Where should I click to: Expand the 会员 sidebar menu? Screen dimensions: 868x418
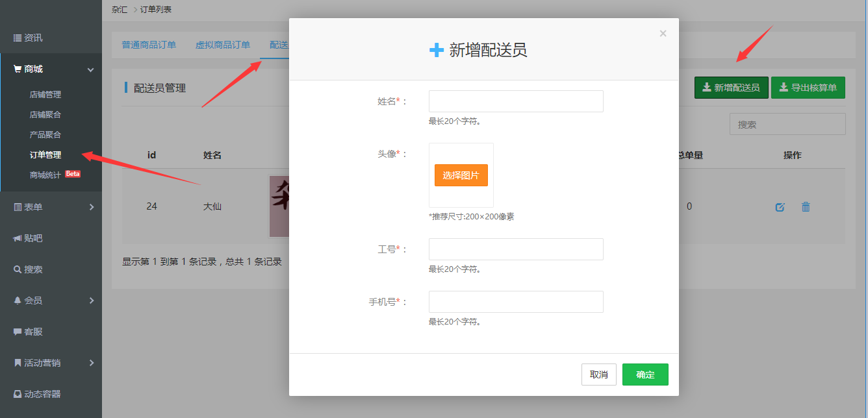92,301
